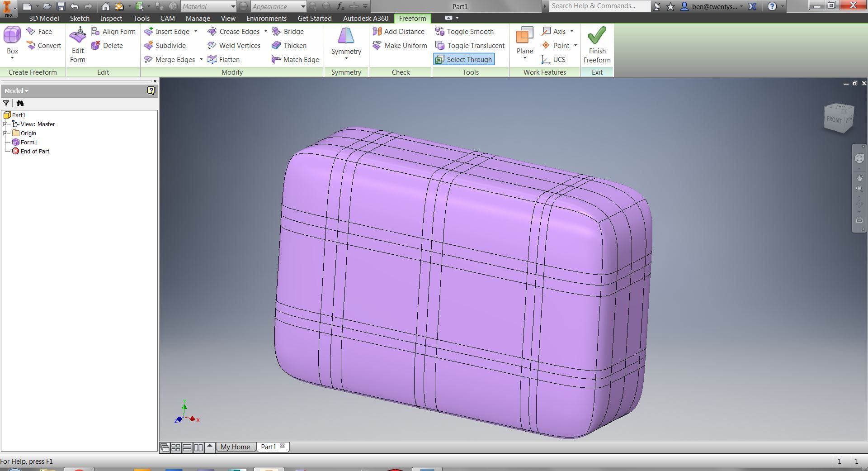Click Finish Freeform to exit
The height and width of the screenshot is (471, 868).
(x=597, y=45)
